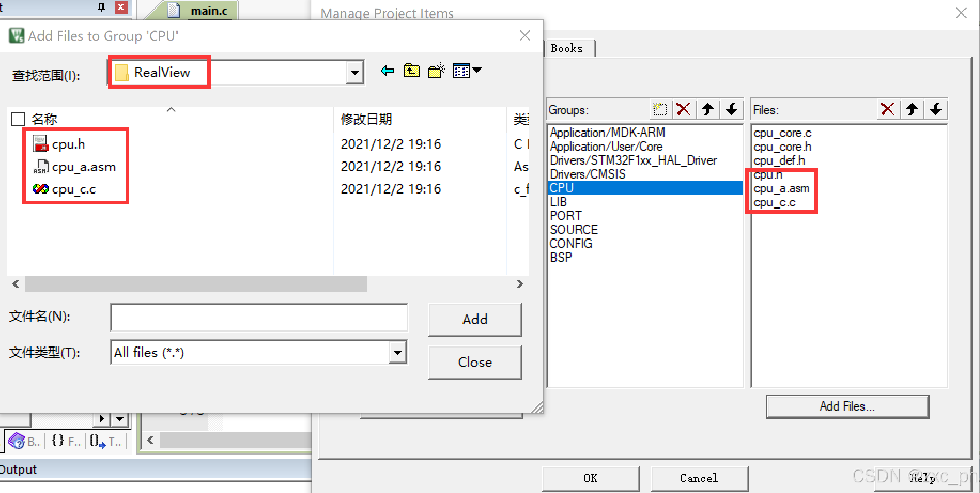Select cpu_a.asm in Files list

pyautogui.click(x=781, y=188)
